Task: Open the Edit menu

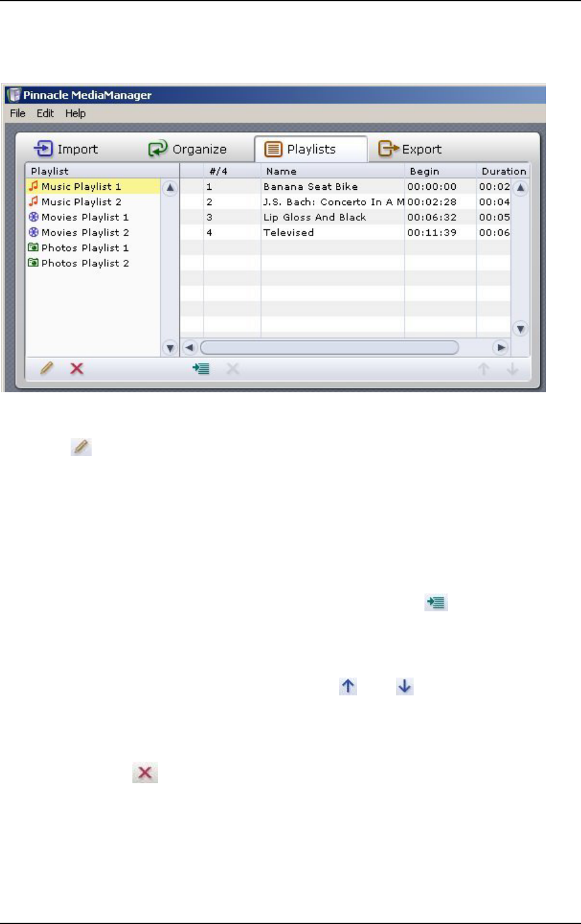Action: [45, 113]
